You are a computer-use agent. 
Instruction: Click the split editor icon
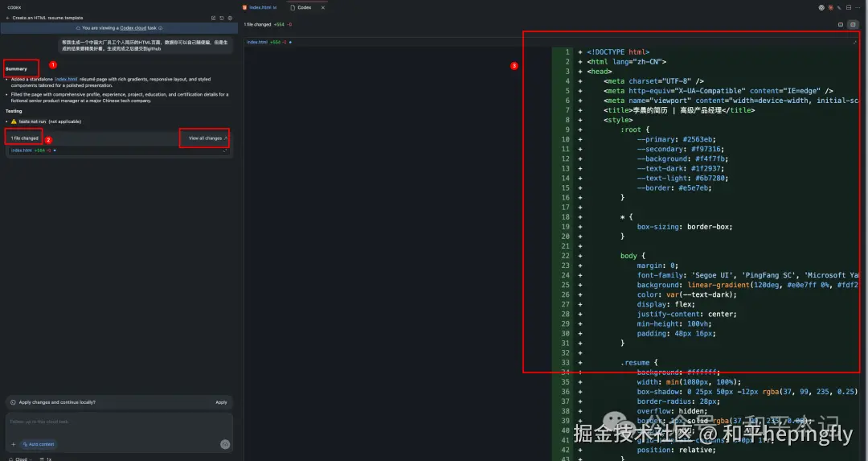tap(848, 8)
